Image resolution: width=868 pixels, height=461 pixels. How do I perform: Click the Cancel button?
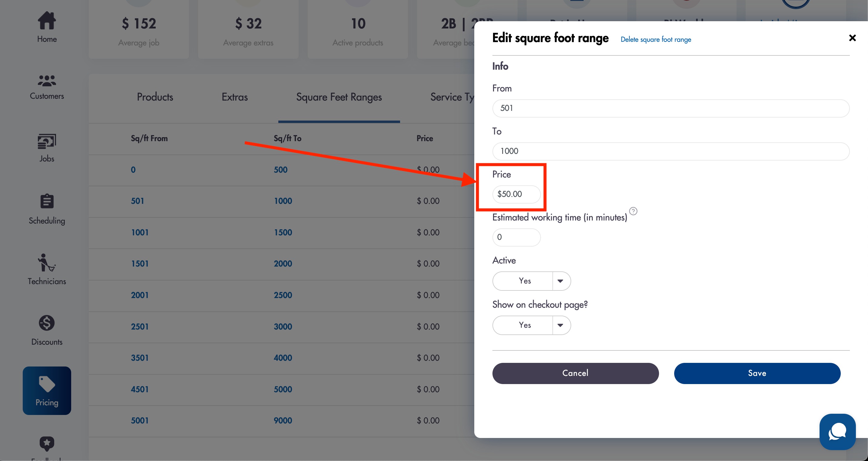coord(575,373)
